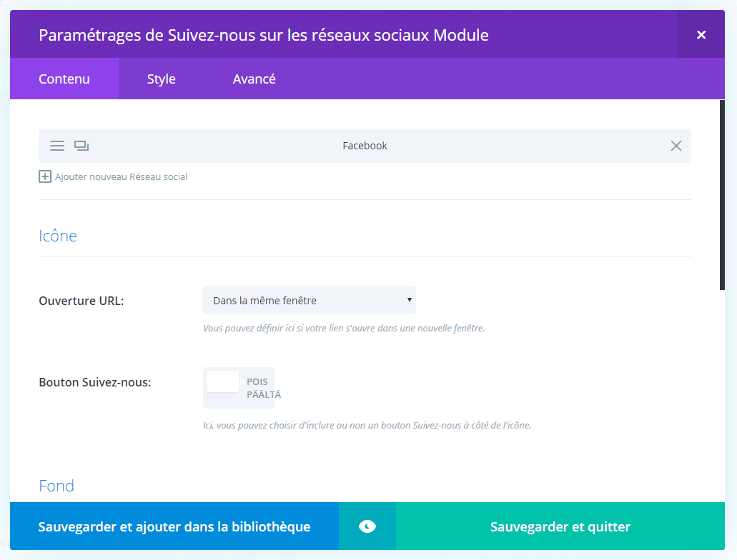Click Sauvegarder et ajouter dans la bibliothèque

click(175, 526)
